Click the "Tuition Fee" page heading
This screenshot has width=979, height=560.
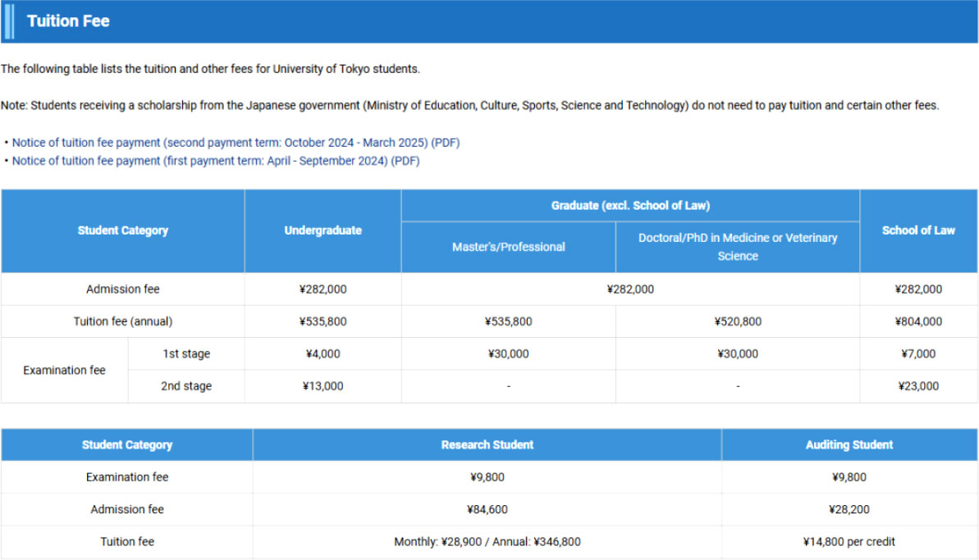pos(68,21)
